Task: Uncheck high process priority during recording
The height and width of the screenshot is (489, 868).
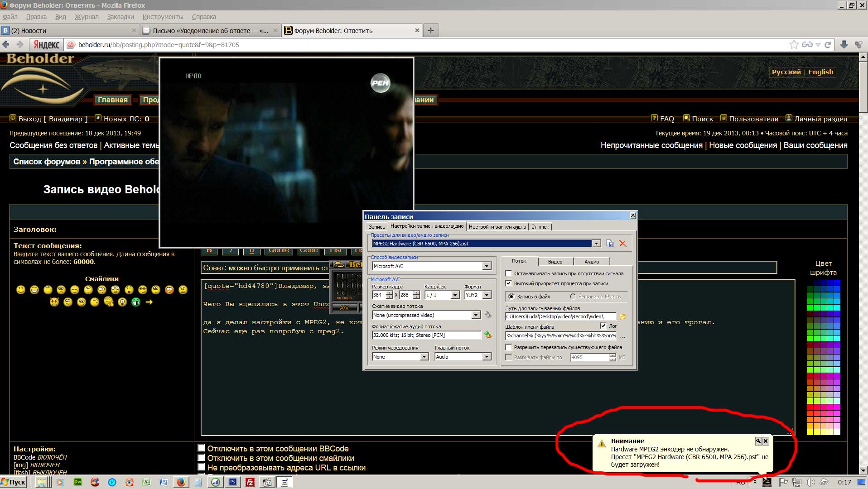Action: (x=509, y=283)
